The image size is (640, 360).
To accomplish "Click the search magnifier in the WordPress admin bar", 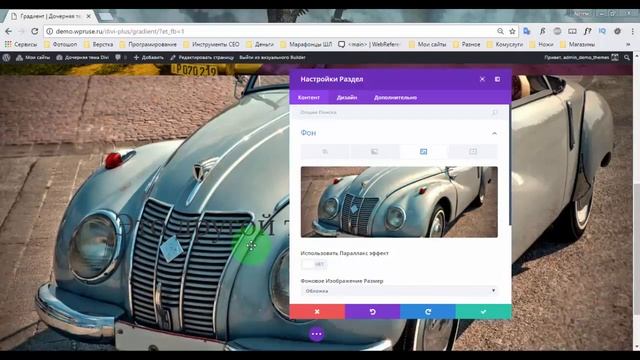I will click(x=627, y=58).
